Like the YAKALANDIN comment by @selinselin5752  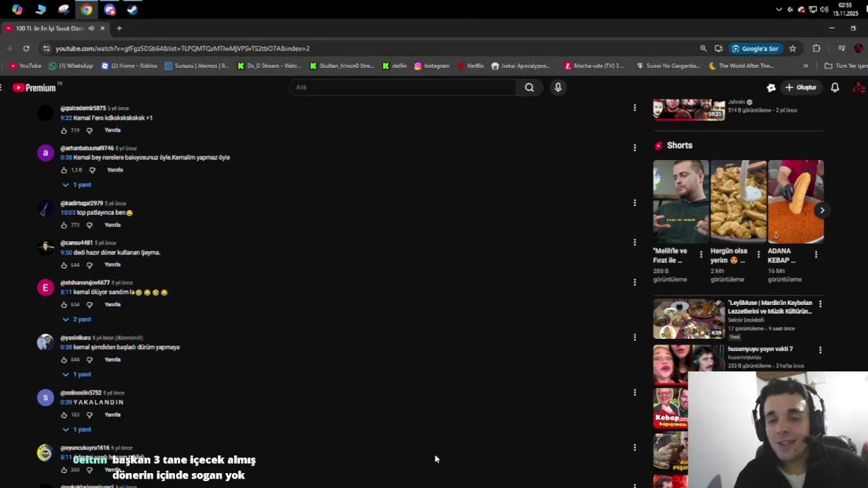click(x=64, y=415)
